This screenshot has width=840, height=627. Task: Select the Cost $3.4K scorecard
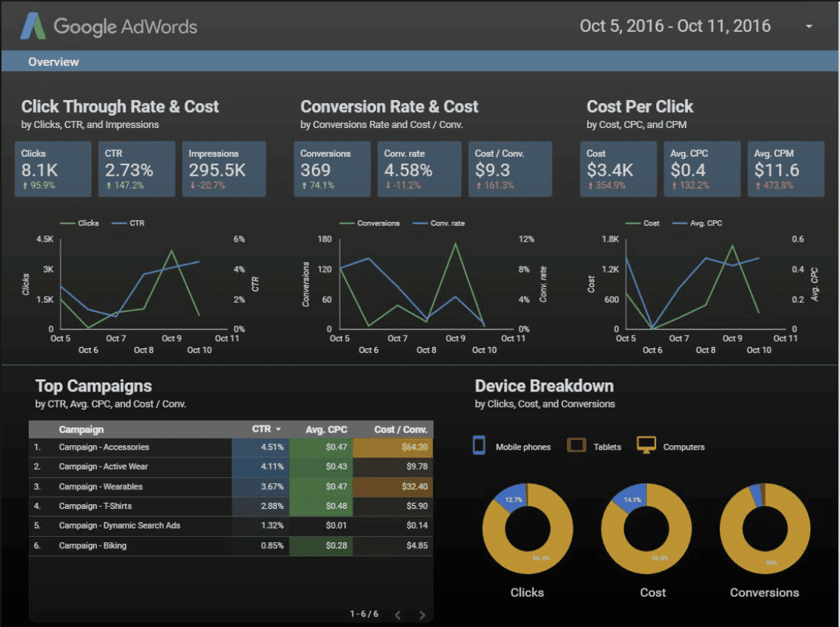click(x=618, y=169)
